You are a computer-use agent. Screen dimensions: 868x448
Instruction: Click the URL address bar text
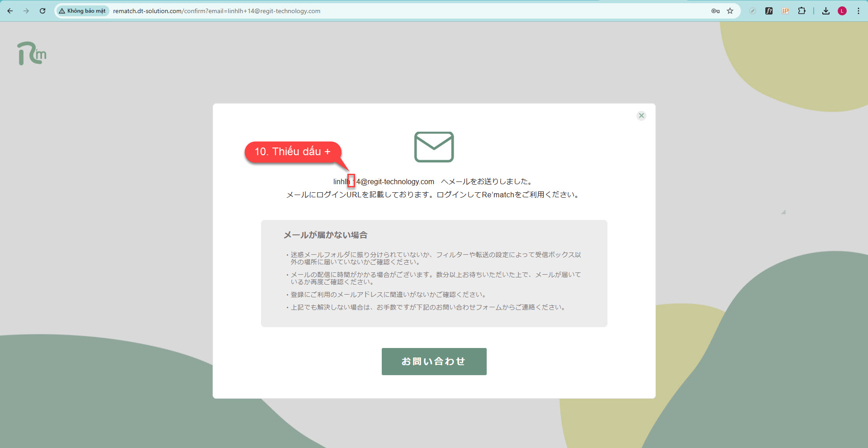[216, 11]
